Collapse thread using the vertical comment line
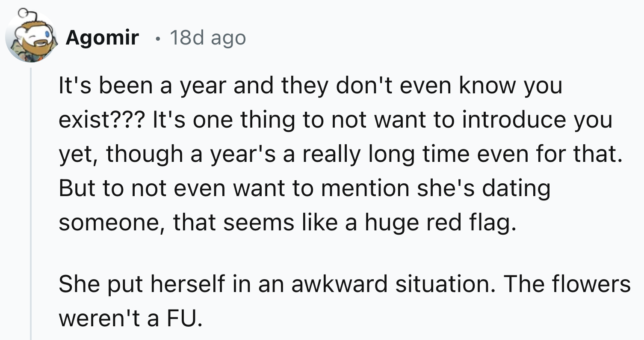The height and width of the screenshot is (340, 644). pyautogui.click(x=31, y=203)
